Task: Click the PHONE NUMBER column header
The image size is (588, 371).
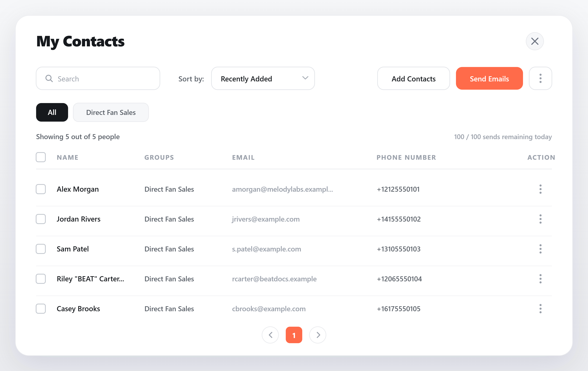Action: pyautogui.click(x=406, y=157)
